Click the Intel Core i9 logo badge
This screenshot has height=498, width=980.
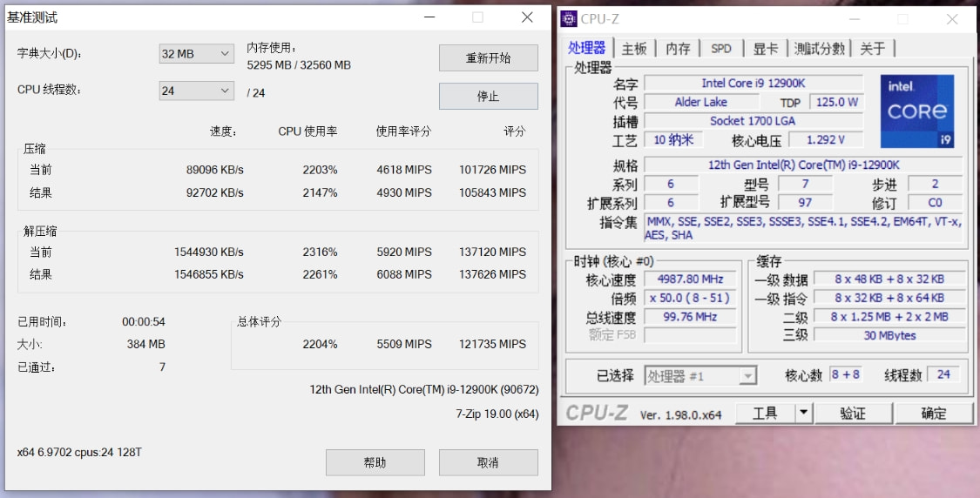pos(917,111)
